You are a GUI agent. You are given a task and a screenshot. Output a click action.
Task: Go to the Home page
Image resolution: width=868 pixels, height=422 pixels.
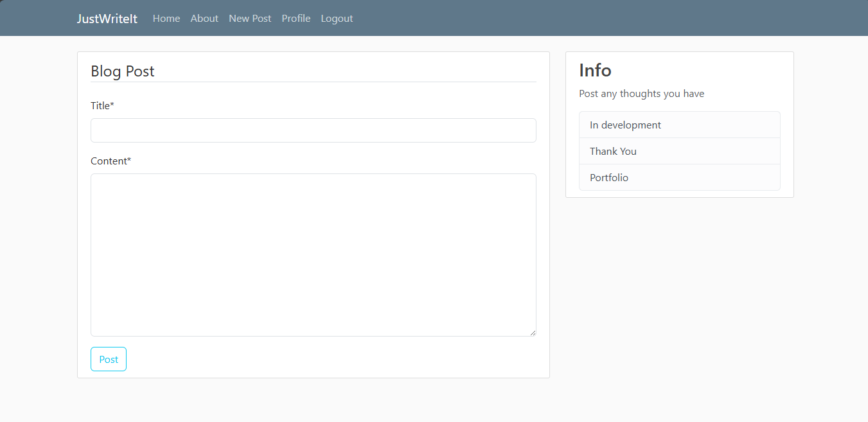(166, 19)
